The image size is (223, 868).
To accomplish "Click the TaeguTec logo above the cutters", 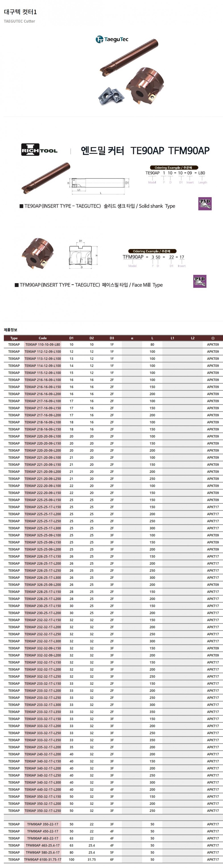I will (112, 39).
